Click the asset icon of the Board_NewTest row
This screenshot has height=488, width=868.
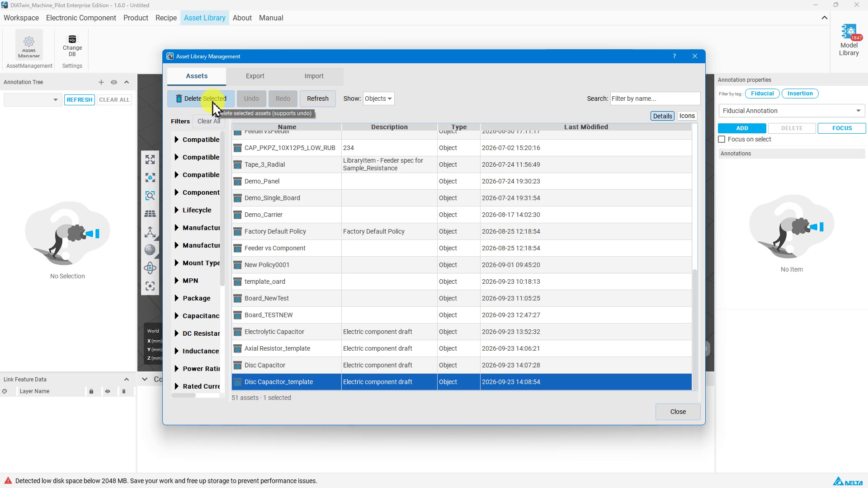tap(237, 298)
